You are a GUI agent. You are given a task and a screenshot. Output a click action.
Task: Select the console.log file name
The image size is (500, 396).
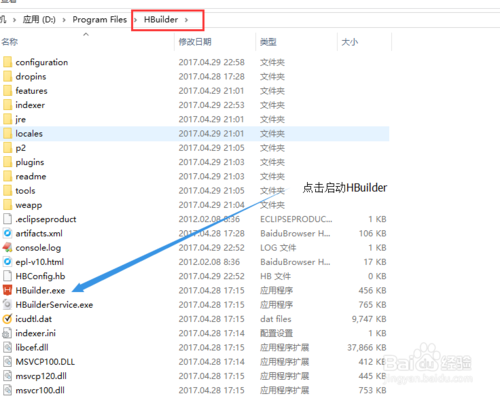(38, 248)
